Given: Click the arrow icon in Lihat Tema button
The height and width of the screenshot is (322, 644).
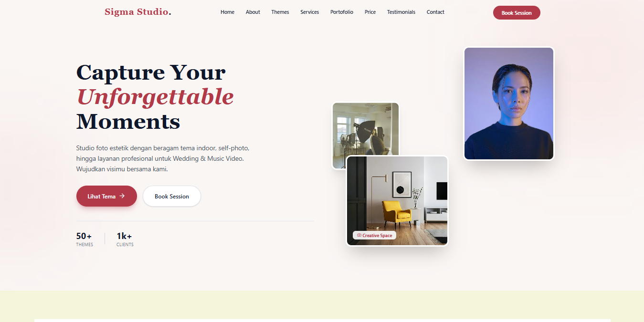Looking at the screenshot, I should pos(122,196).
